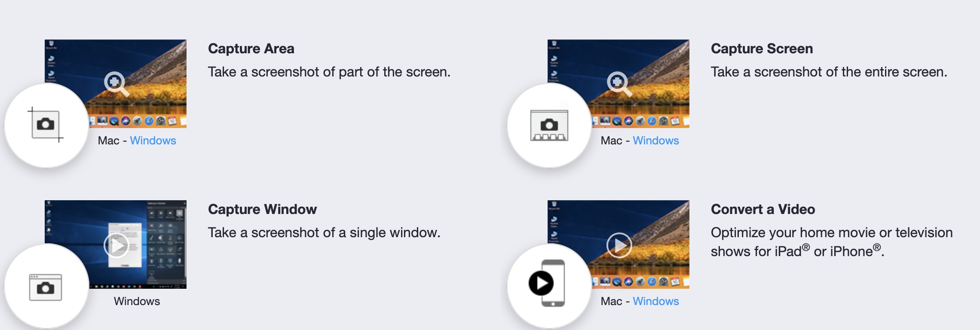Zoom the Capture Area thumbnail magnifier
This screenshot has height=330, width=980.
(116, 83)
